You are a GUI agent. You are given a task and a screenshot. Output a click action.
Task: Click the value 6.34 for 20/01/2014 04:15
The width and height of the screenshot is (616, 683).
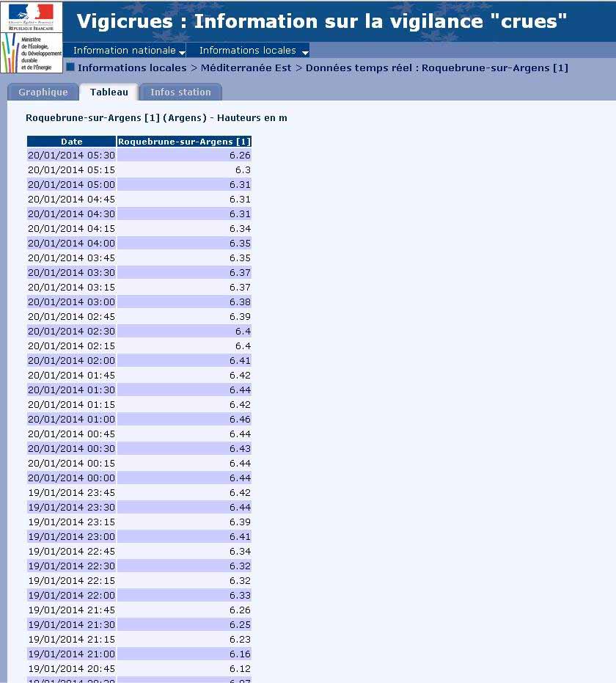pyautogui.click(x=240, y=228)
